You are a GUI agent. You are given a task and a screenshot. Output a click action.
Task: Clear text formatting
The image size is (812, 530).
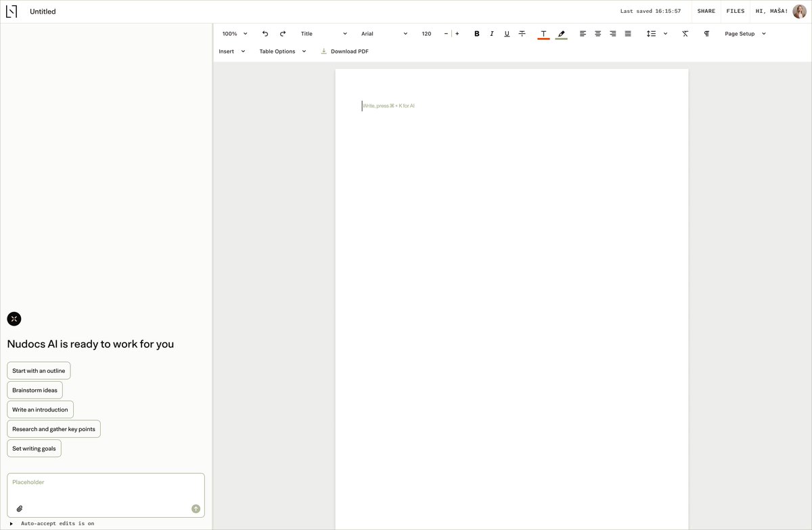pyautogui.click(x=685, y=34)
